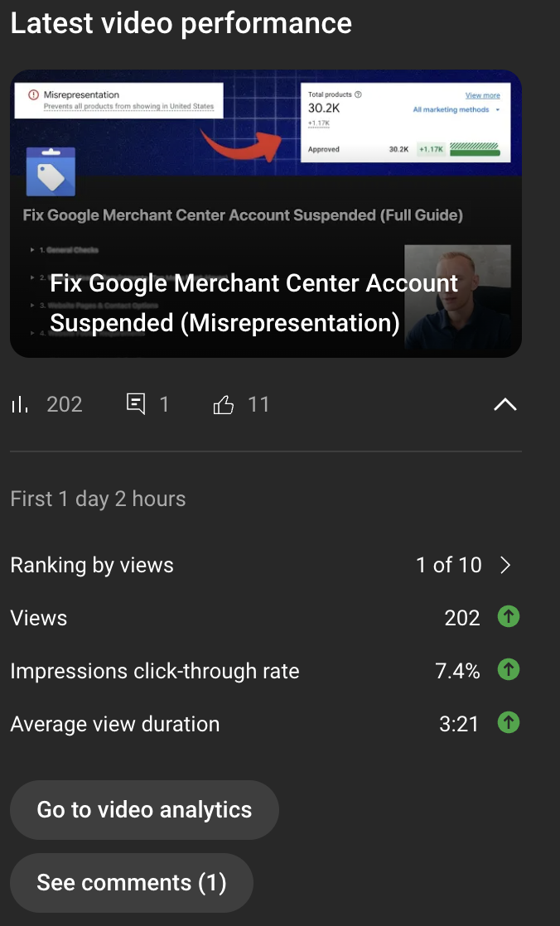Screen dimensions: 560x926
Task: Collapse the performance card with the up chevron
Action: 504,404
